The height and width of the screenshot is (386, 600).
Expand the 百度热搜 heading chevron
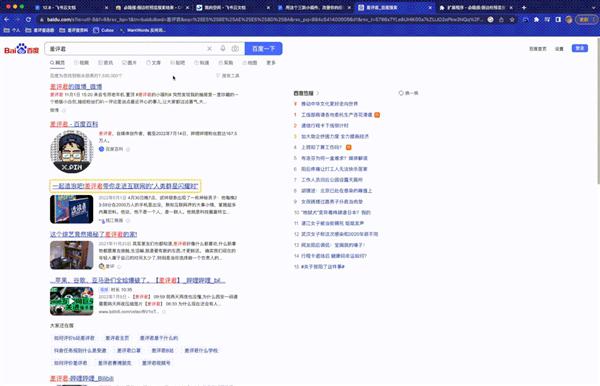[318, 93]
